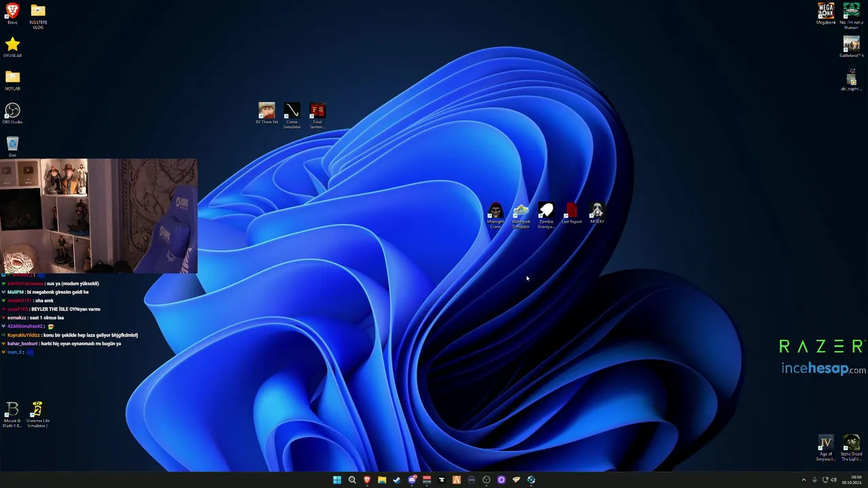This screenshot has width=868, height=488.
Task: Select the bahar_bozkurt chat message
Action: coord(61,344)
